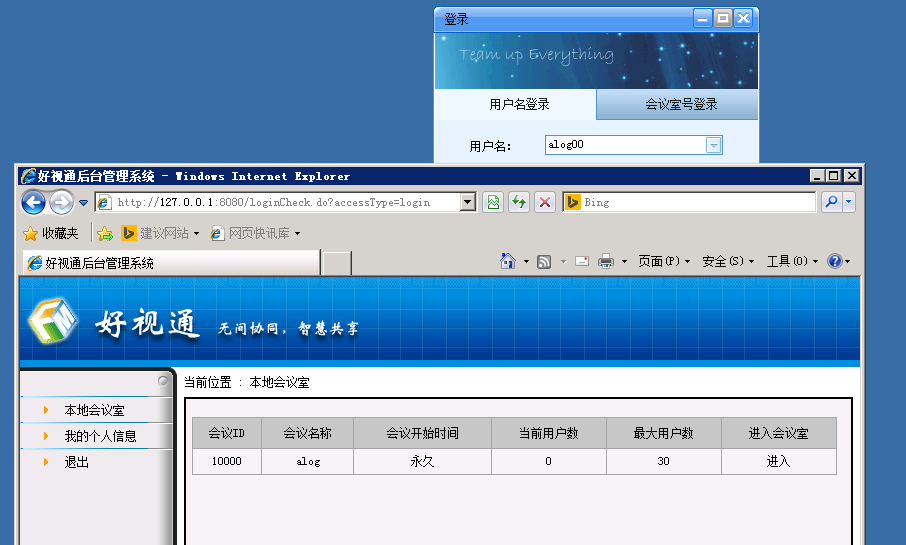Expand the address bar URL dropdown
The width and height of the screenshot is (906, 545).
click(468, 202)
